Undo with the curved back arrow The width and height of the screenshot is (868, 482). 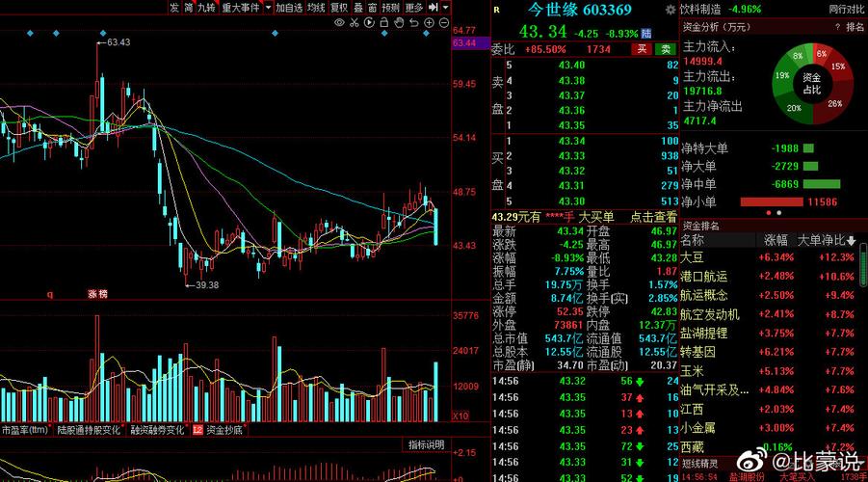[x=414, y=23]
